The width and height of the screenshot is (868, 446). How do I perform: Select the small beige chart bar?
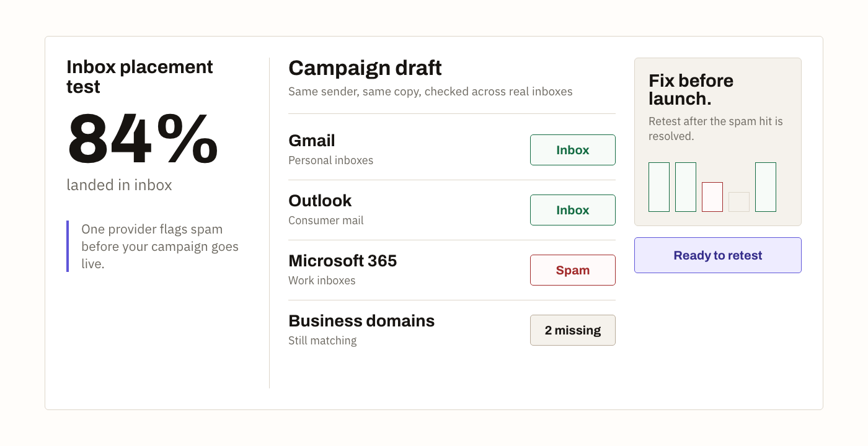coord(739,202)
